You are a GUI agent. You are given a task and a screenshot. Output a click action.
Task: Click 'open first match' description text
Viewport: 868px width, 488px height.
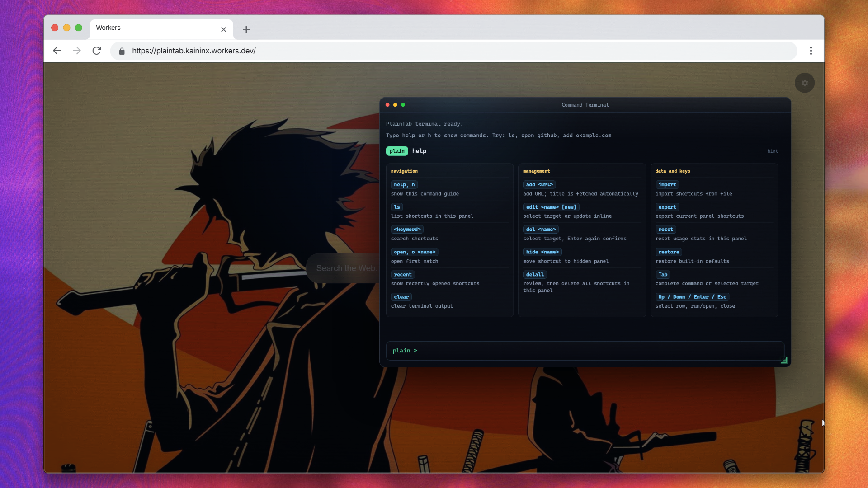pyautogui.click(x=415, y=262)
